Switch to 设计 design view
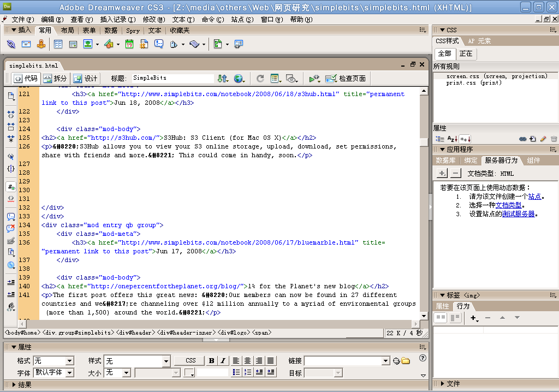 click(x=86, y=79)
